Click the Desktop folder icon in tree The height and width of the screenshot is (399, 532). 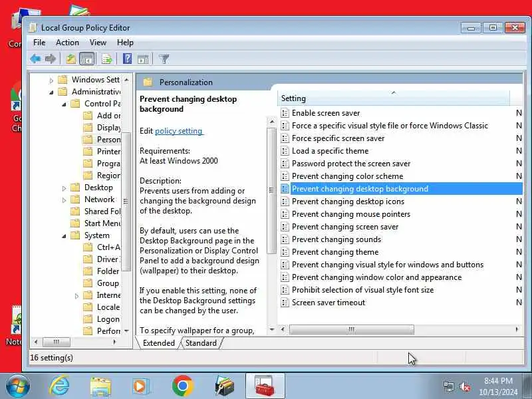(75, 188)
